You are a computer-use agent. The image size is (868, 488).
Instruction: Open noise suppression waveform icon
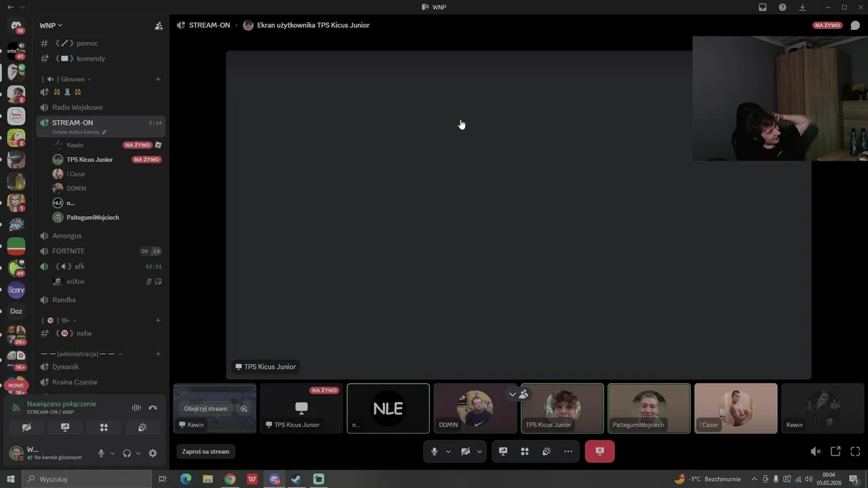click(136, 408)
